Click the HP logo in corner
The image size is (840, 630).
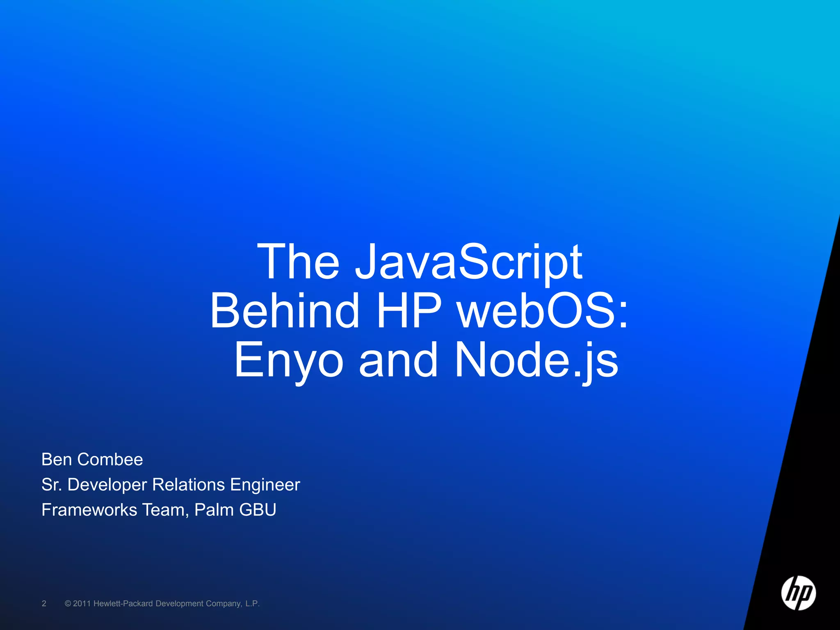(x=798, y=593)
